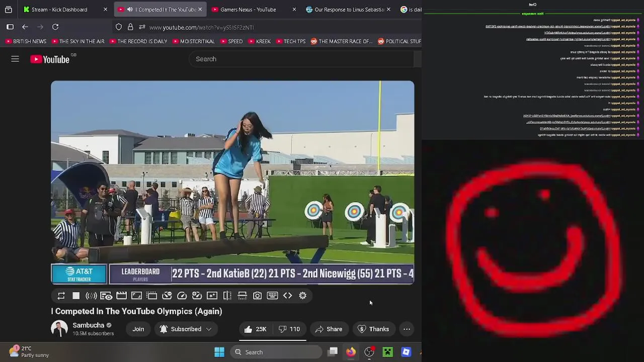Click the YouTube search box

[x=301, y=59]
